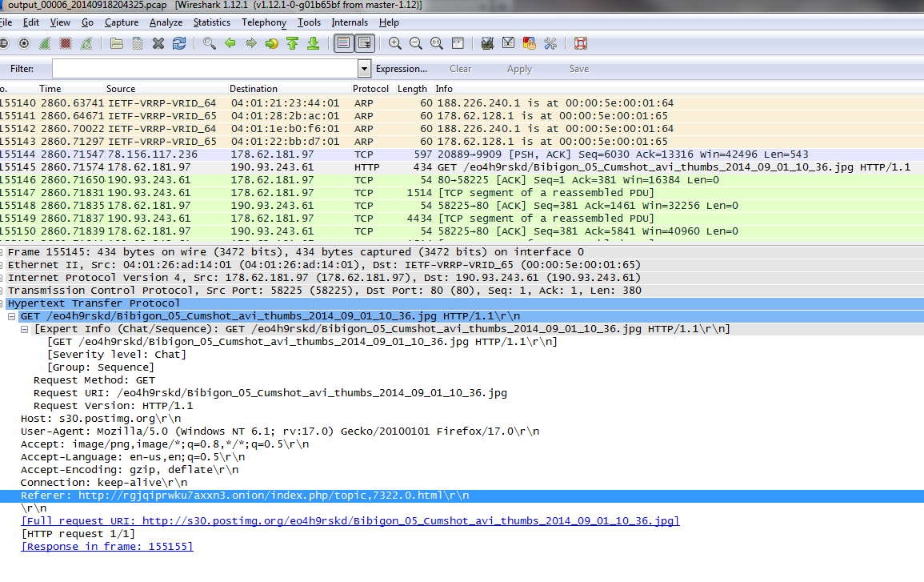Reload the capture file
The width and height of the screenshot is (924, 582).
point(179,44)
